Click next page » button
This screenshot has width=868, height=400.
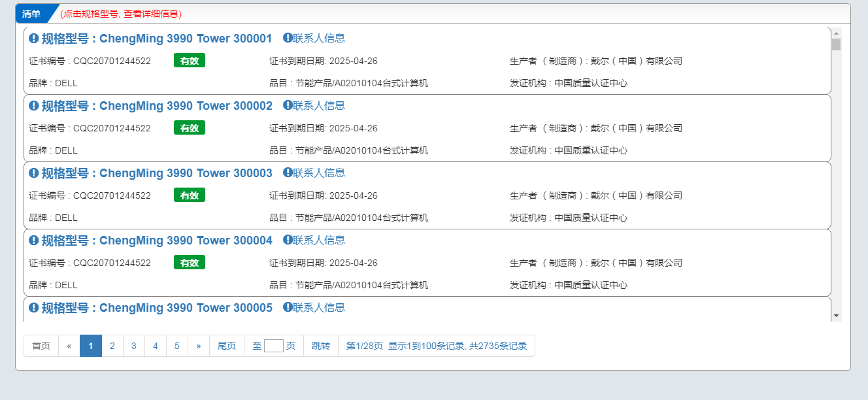(x=199, y=346)
